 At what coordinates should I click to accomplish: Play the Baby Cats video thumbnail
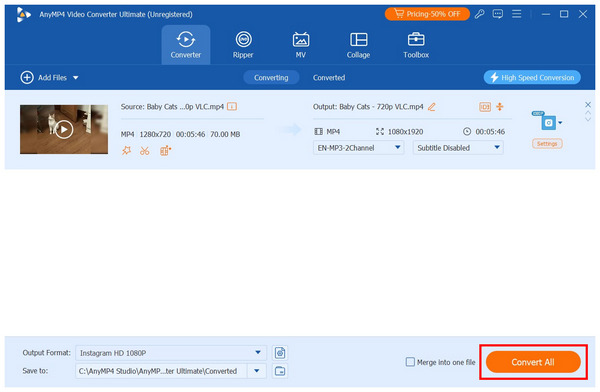(x=64, y=129)
